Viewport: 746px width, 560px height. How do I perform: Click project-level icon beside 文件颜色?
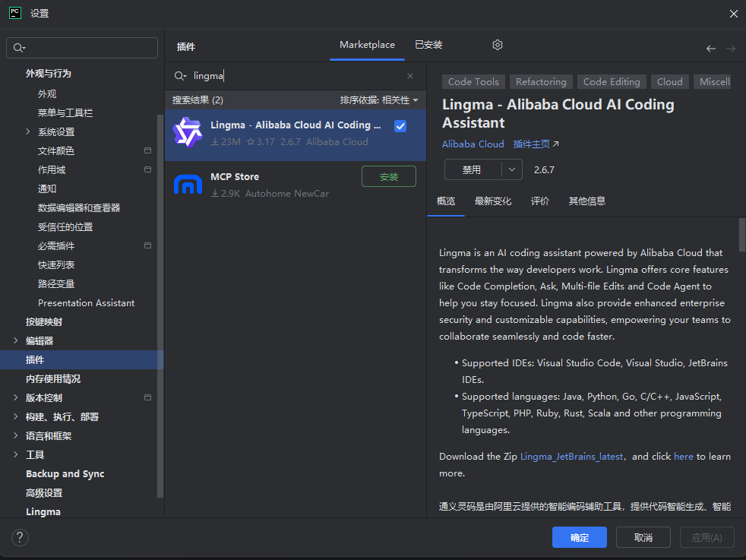pos(147,150)
